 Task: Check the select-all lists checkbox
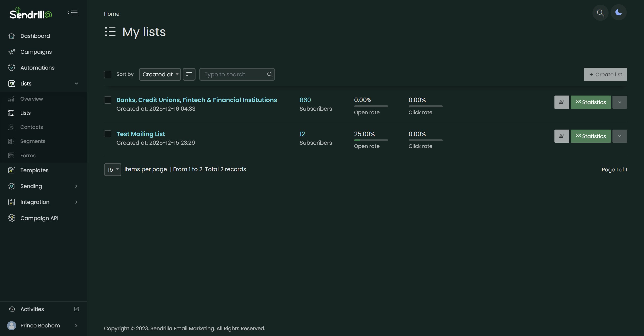coord(108,74)
